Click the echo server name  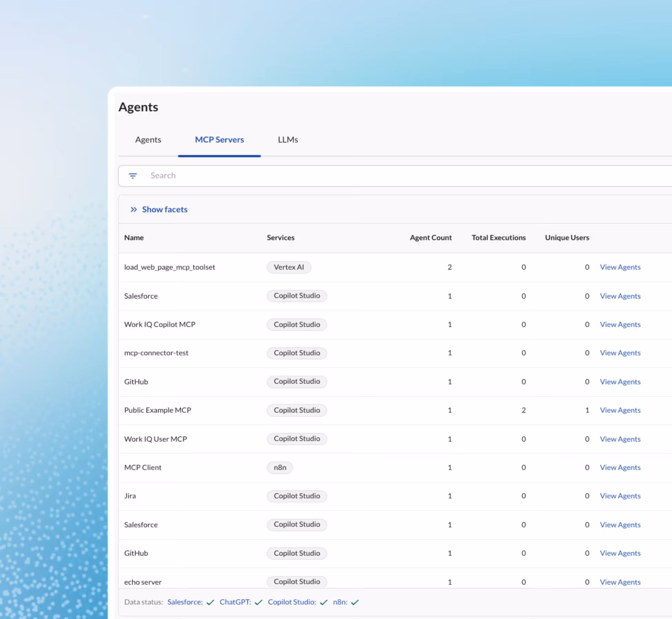[x=143, y=582]
